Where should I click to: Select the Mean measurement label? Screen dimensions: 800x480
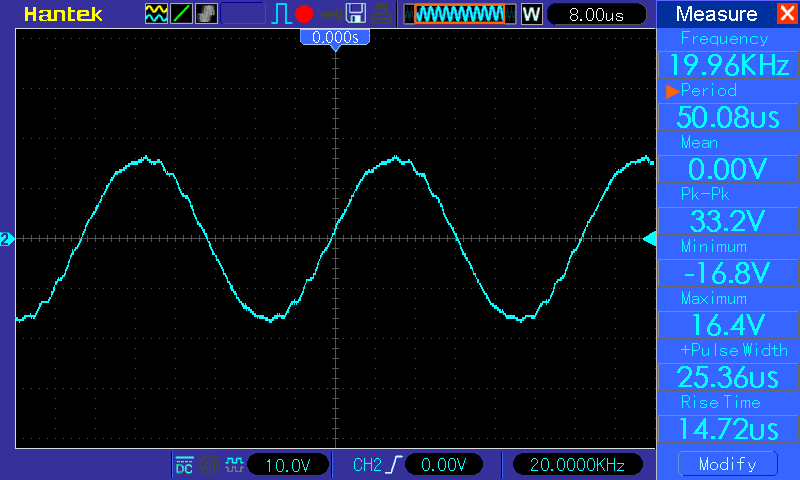coord(699,143)
